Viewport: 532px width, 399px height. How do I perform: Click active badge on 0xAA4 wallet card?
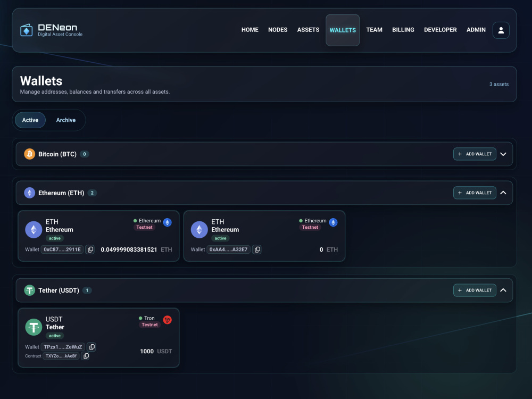[220, 238]
